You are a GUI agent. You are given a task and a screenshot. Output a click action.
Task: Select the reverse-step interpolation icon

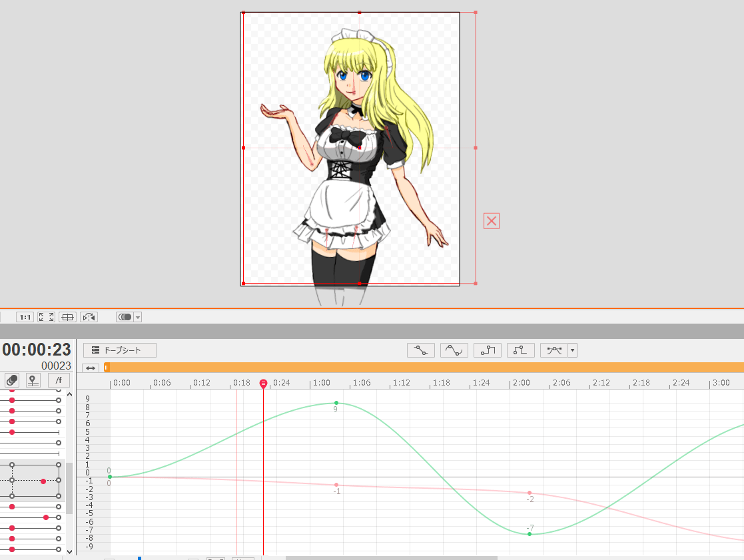pyautogui.click(x=520, y=350)
